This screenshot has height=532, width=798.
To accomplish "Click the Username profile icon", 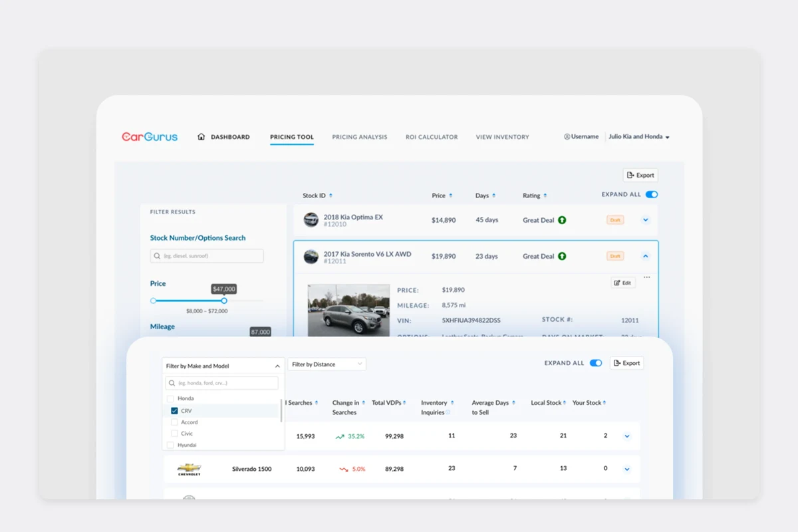I will pos(567,136).
